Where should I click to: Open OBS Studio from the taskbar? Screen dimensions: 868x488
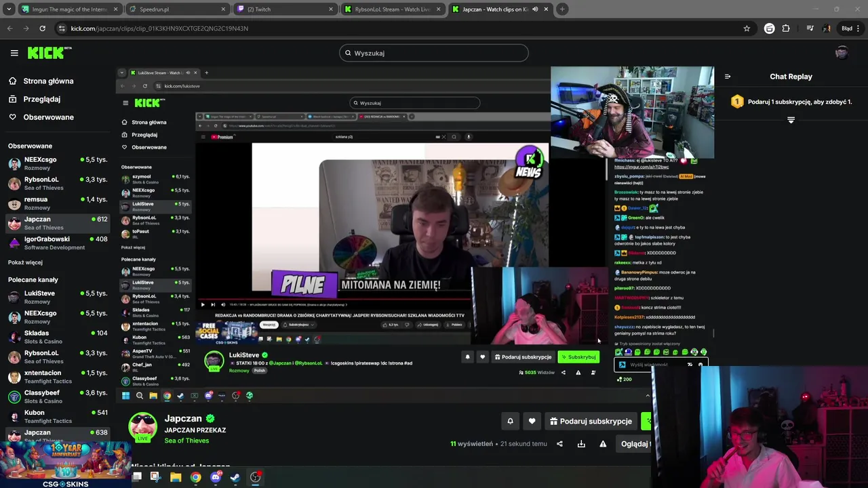coord(255,477)
